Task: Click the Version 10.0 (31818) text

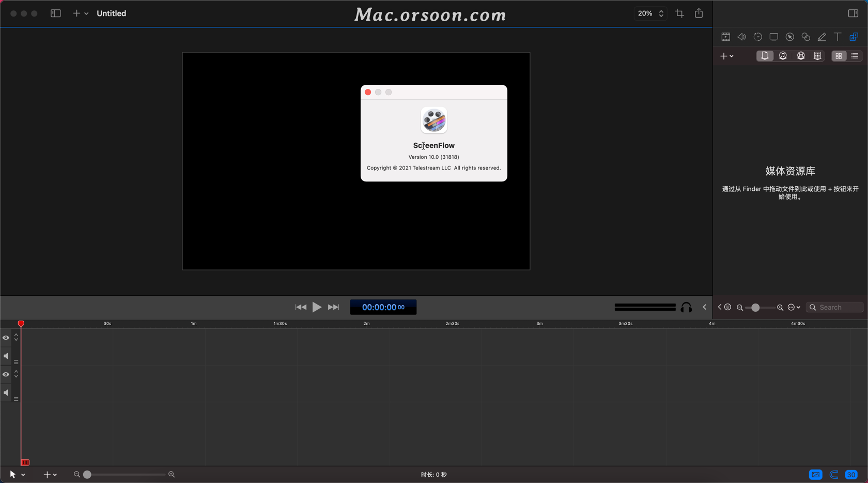Action: (x=434, y=157)
